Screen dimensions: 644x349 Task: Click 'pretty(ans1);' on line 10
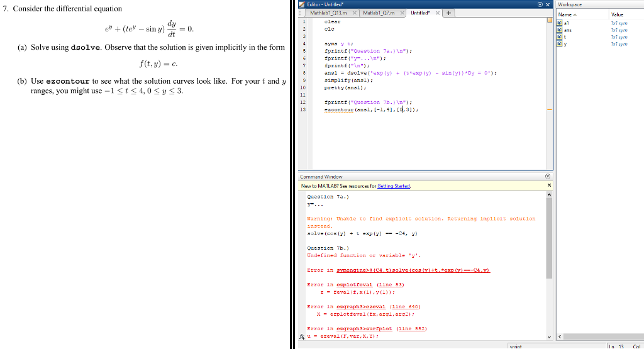tap(345, 87)
